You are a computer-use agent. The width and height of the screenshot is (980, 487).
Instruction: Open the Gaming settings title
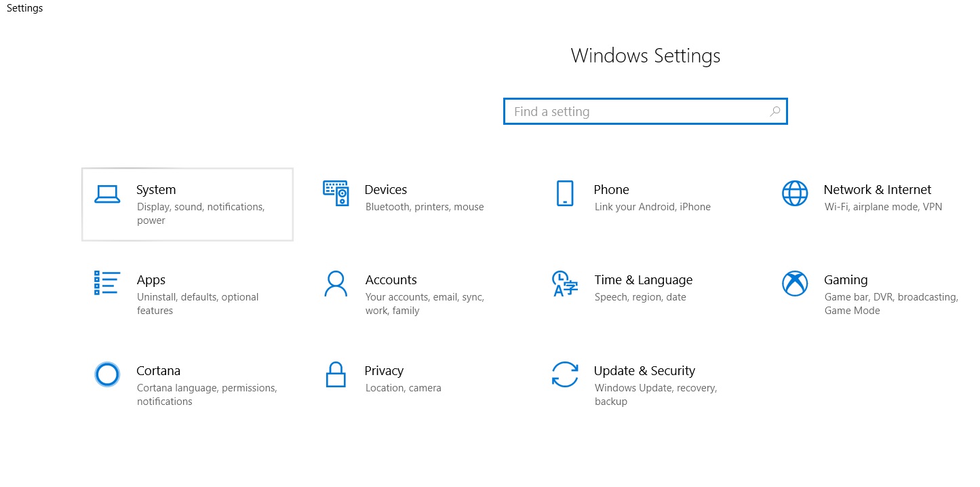846,280
